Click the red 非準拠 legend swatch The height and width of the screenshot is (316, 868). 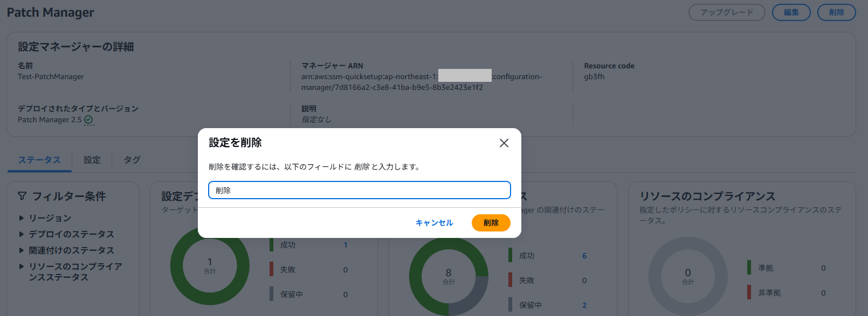point(749,292)
